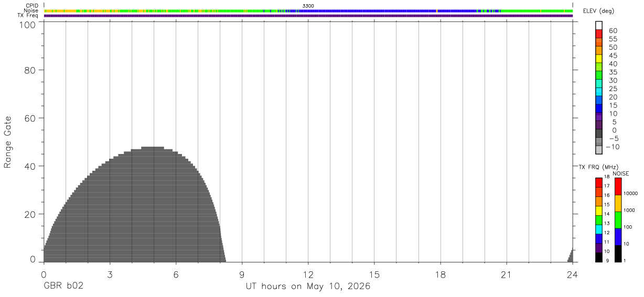644x297 pixels.
Task: Select the green swatch in NOISE color bar
Action: point(618,220)
